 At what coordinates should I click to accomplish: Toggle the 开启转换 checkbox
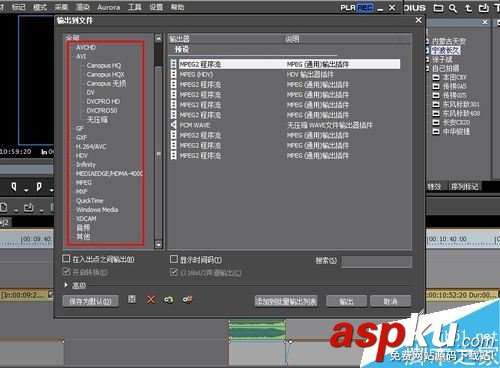coord(66,272)
